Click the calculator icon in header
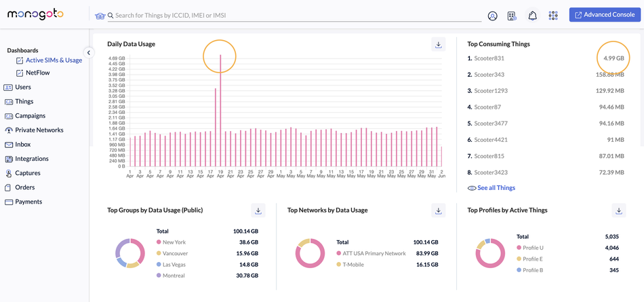 (x=512, y=16)
